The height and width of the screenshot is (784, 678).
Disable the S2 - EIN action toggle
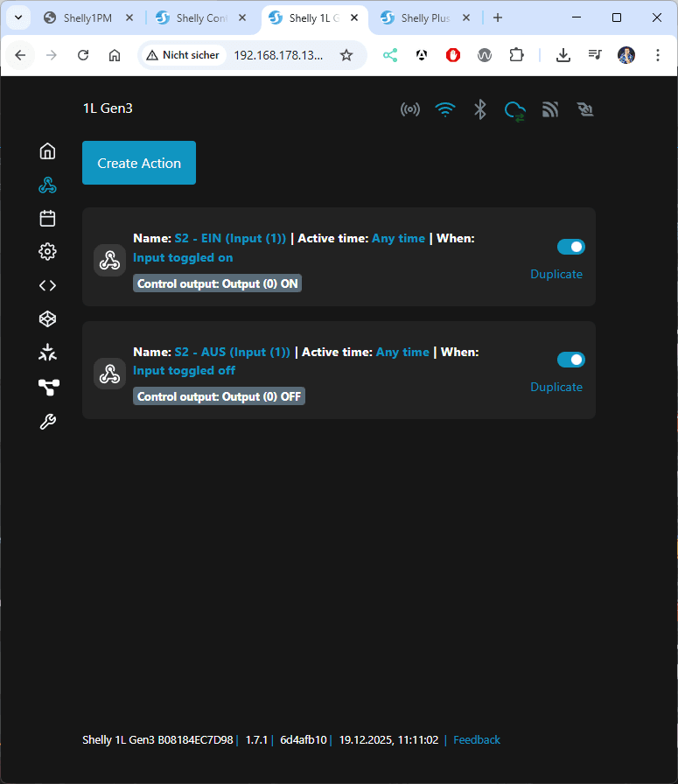(x=570, y=247)
